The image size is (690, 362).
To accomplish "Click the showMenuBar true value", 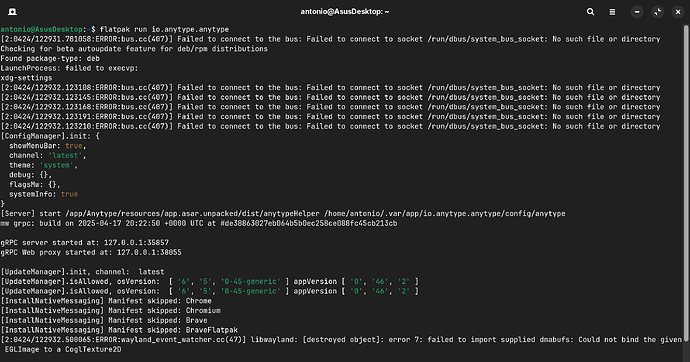I will 74,146.
